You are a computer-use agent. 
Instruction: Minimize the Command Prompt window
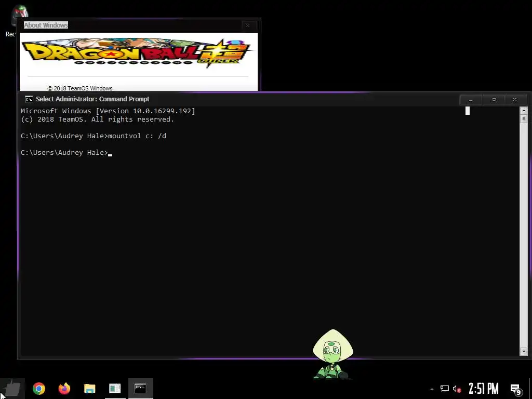(471, 100)
